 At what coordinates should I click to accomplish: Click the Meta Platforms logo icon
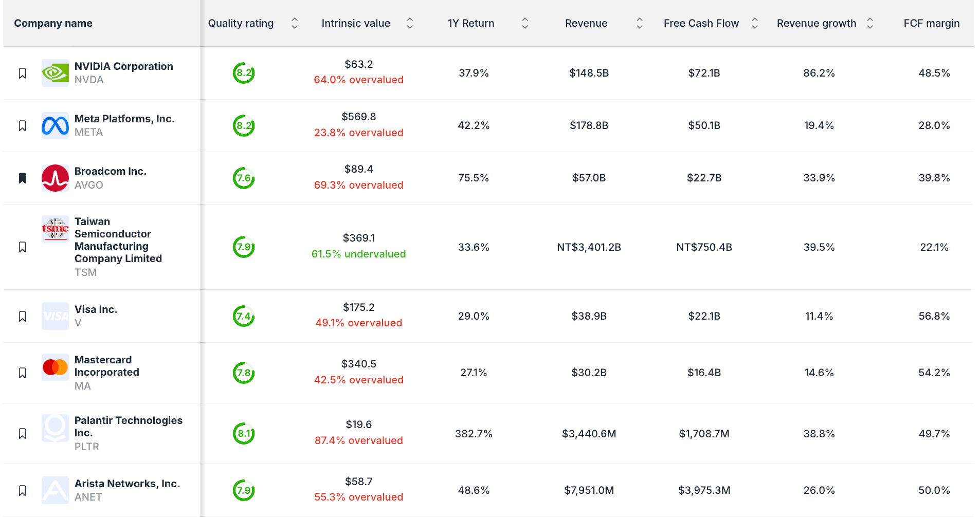pyautogui.click(x=55, y=125)
